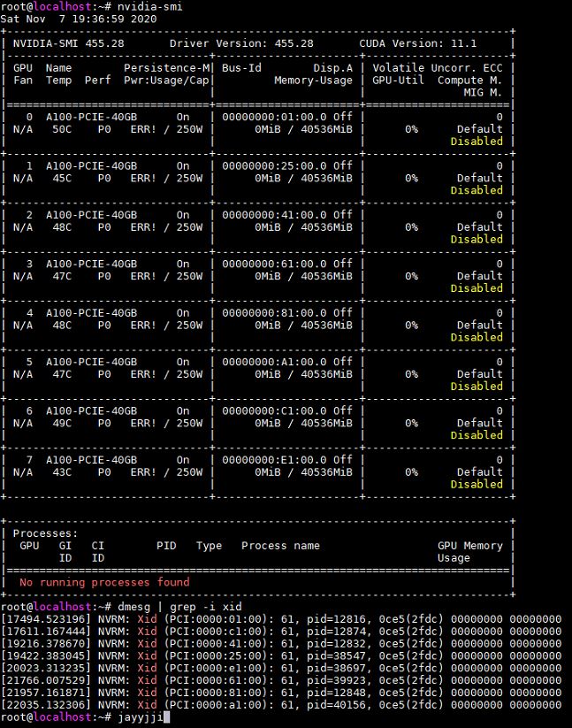Click bus ID '00000000:C1:00.0' for GPU 6
Screen dimensions: 572x728
274,411
